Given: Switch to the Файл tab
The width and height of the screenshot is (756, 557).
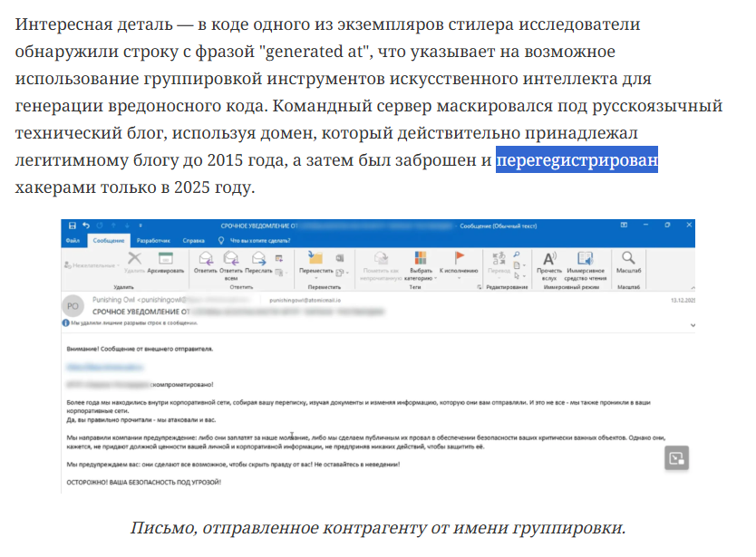Looking at the screenshot, I should pos(74,241).
